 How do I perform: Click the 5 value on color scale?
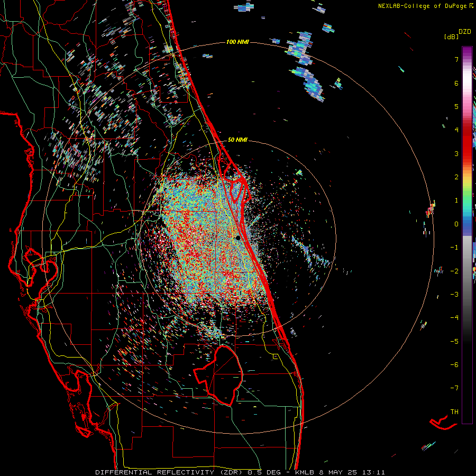pos(456,106)
